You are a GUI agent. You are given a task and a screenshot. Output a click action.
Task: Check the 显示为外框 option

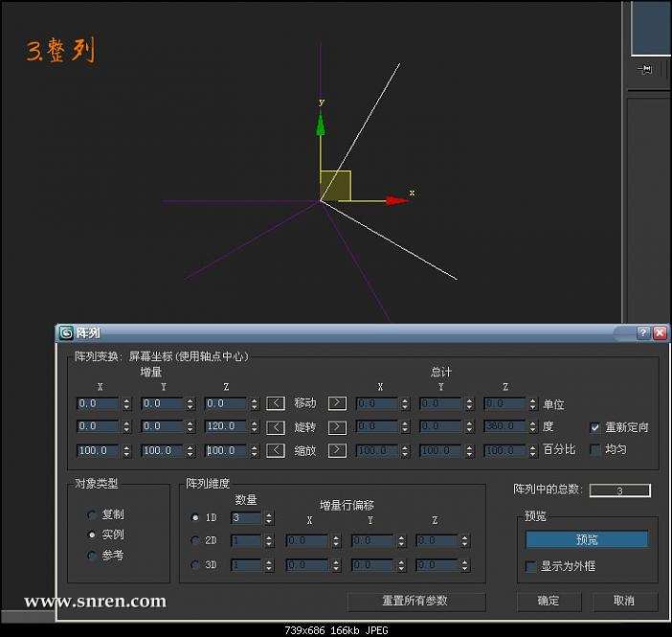[531, 566]
